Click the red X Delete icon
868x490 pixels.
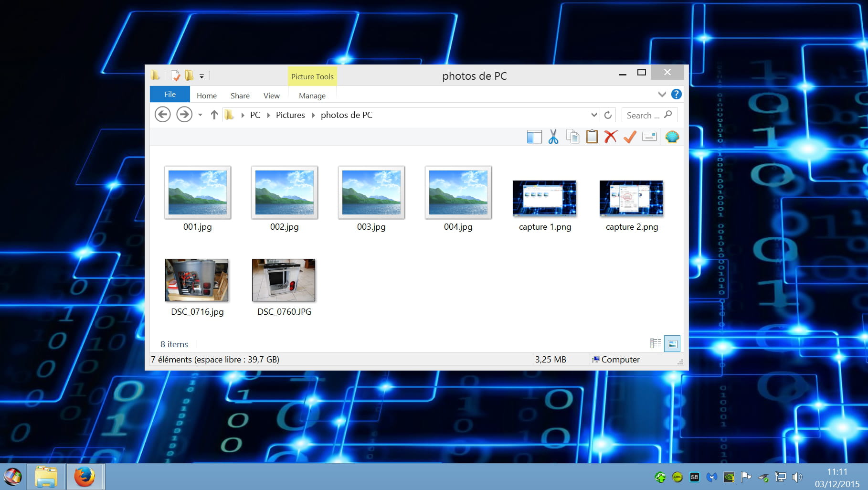610,137
